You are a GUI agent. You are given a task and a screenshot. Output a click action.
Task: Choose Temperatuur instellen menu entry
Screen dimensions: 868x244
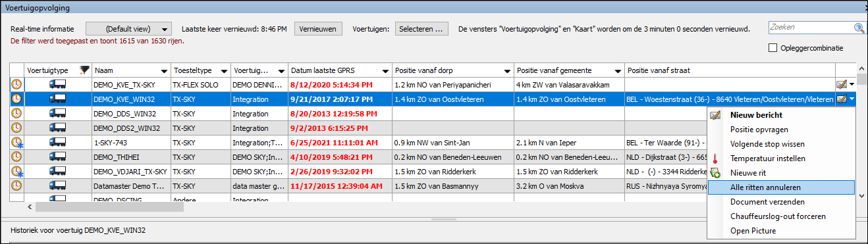[x=781, y=159]
